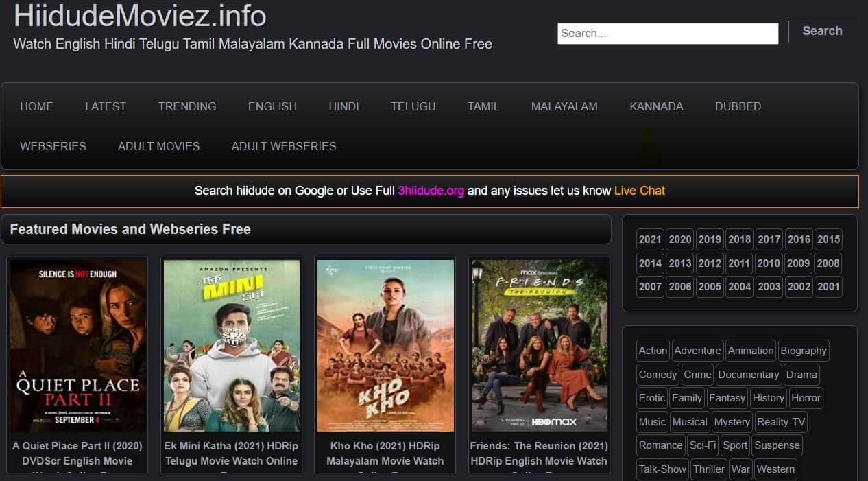868x481 pixels.
Task: Select the HINDI menu item
Action: point(343,106)
